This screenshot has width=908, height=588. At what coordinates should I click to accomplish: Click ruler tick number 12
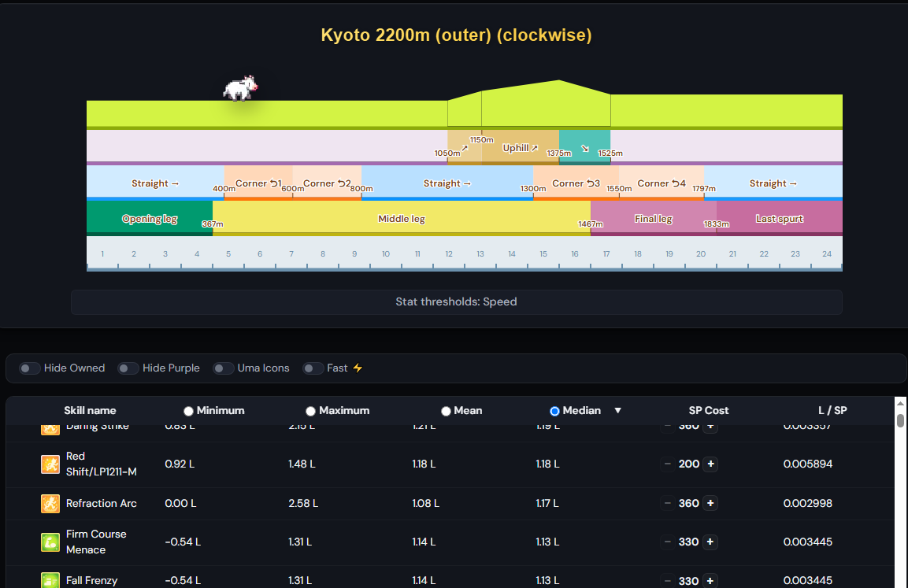[x=449, y=254]
